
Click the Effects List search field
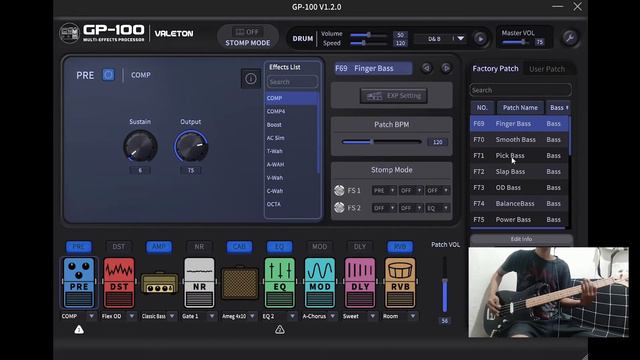tap(292, 82)
